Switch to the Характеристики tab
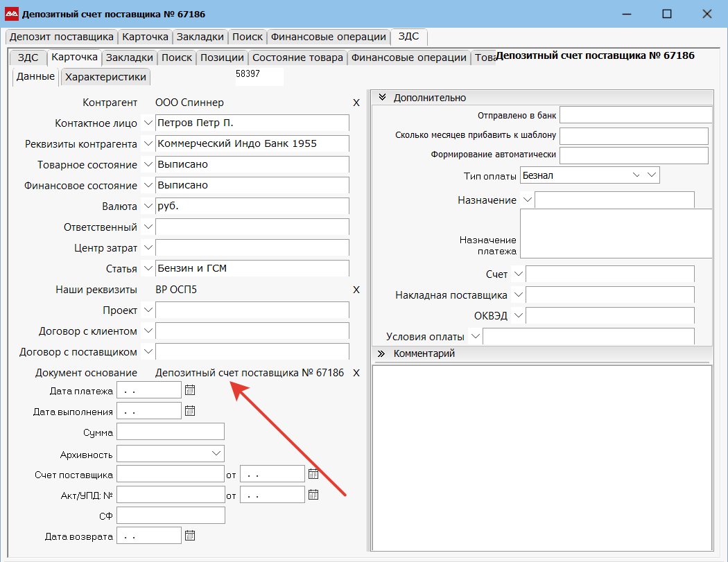The height and width of the screenshot is (562, 728). coord(106,77)
